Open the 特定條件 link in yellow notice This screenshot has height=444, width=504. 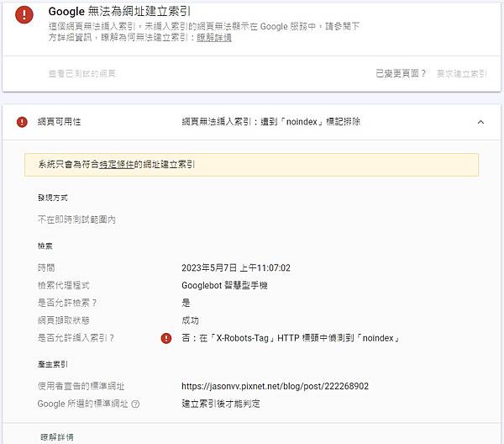pyautogui.click(x=117, y=165)
